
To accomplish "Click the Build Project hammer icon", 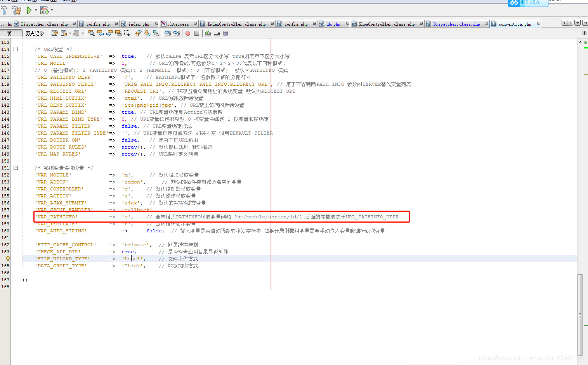I will pyautogui.click(x=4, y=10).
